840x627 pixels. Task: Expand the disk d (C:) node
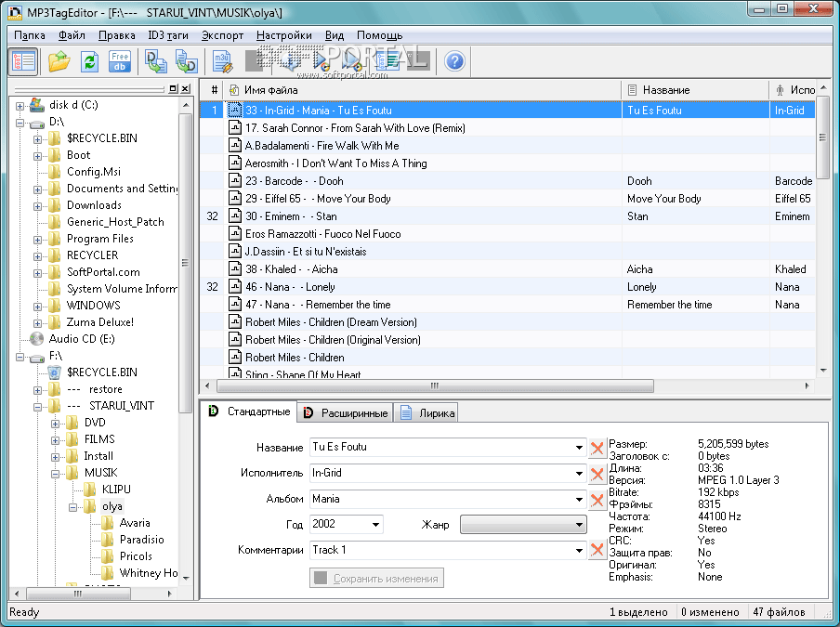click(20, 106)
